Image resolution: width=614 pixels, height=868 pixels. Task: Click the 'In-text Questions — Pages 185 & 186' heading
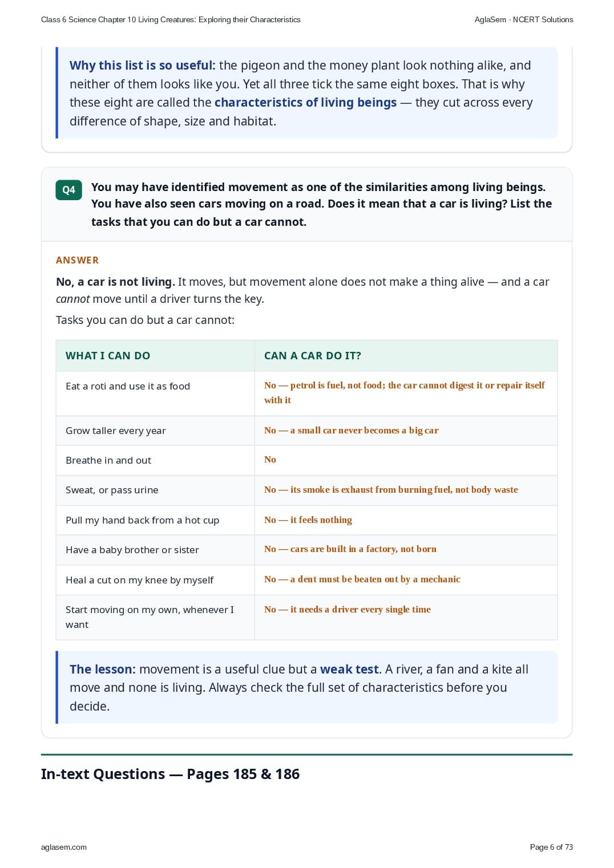pos(170,774)
